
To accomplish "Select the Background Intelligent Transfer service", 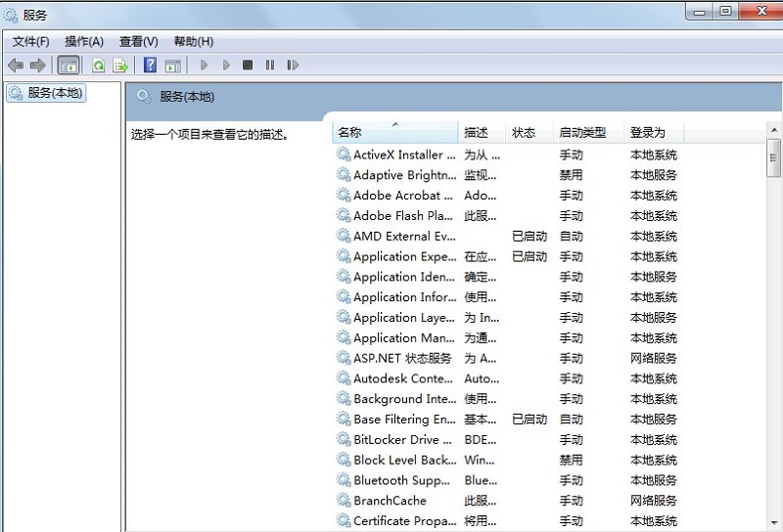I will tap(507, 399).
